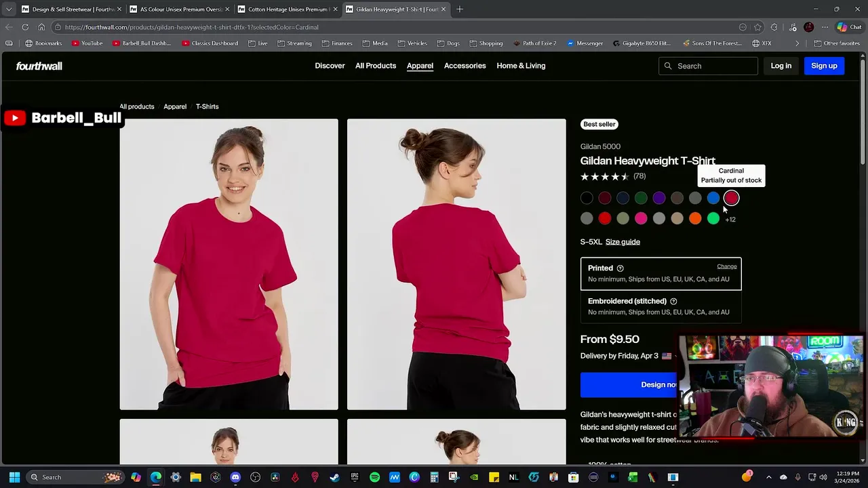Open the Barbell-Bull Dashboard bookmark
The width and height of the screenshot is (868, 488).
point(142,43)
